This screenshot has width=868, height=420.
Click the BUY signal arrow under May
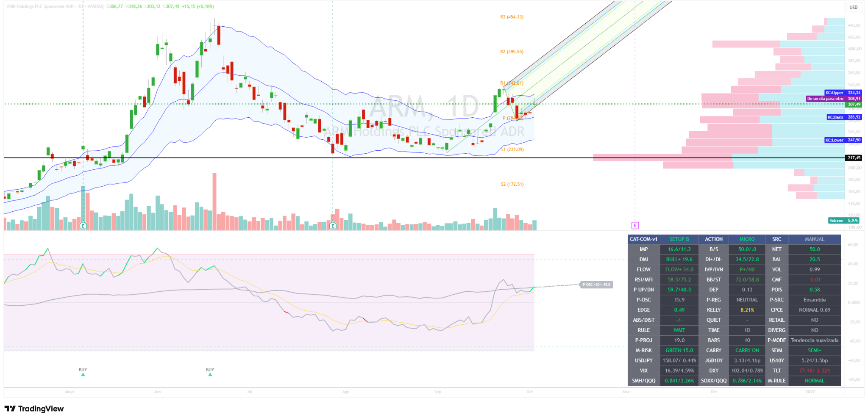pyautogui.click(x=83, y=375)
